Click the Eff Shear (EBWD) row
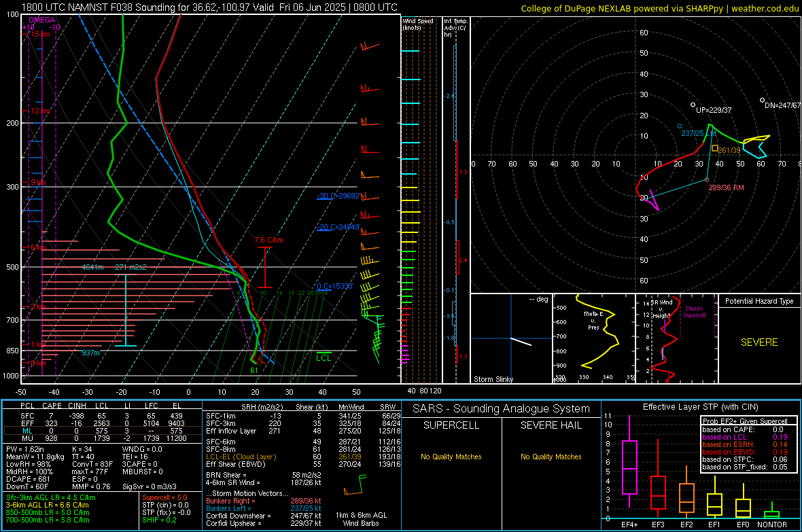Viewport: 802px width, 532px height. [x=303, y=464]
